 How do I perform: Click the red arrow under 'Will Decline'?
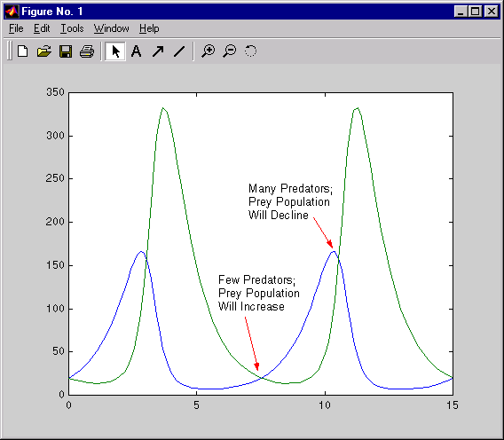323,232
